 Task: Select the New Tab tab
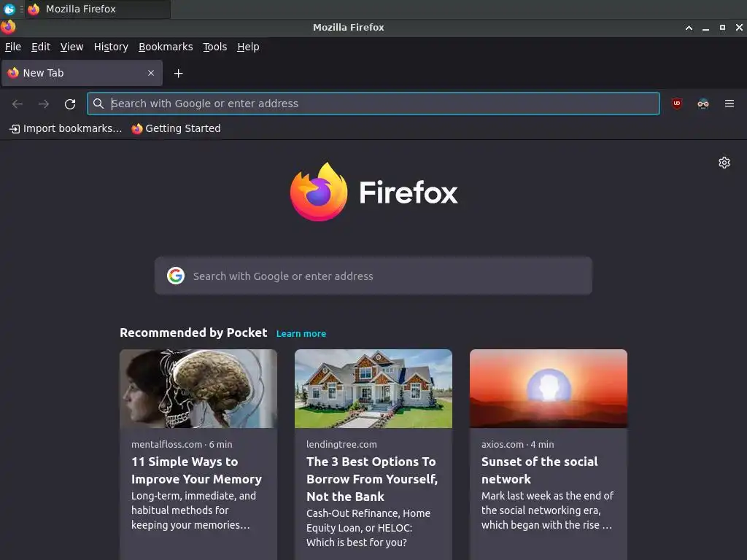[x=82, y=73]
